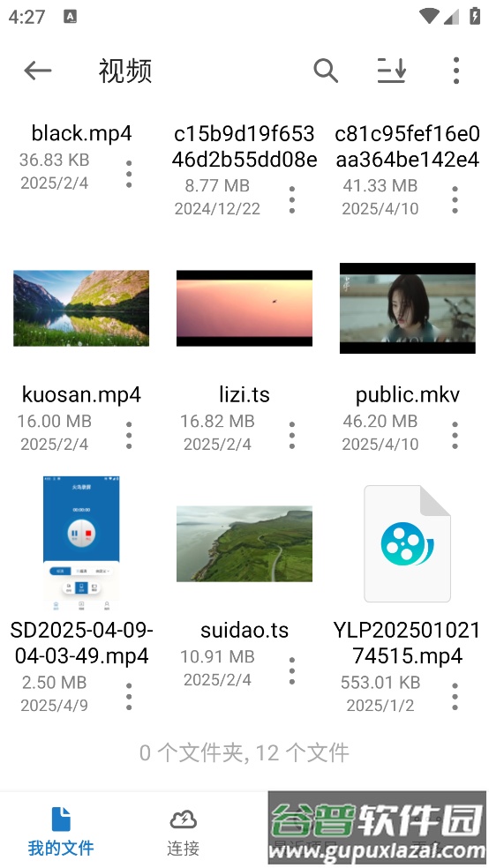This screenshot has height=868, width=489.
Task: Select the public.mkv file name
Action: pos(408,394)
